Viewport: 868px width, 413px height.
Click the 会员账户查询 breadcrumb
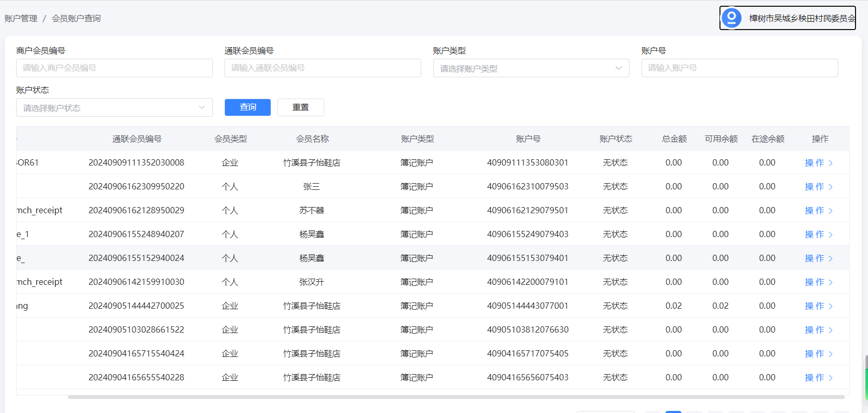coord(76,18)
